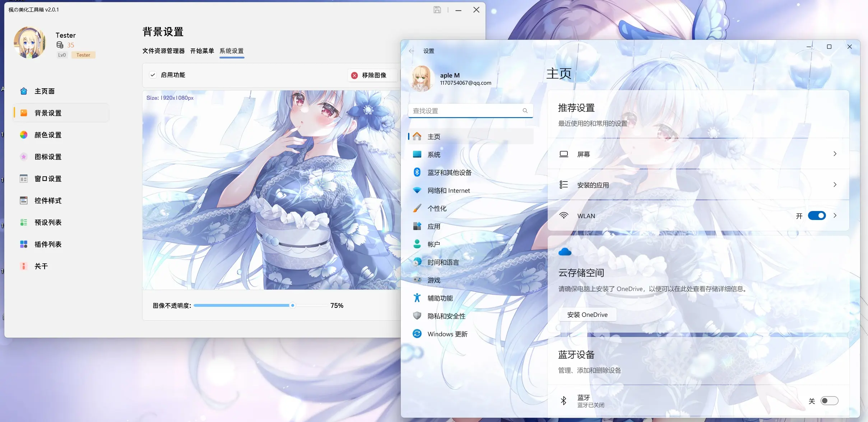Viewport: 868px width, 422px height.
Task: Click the save icon in toolbox title bar
Action: (x=437, y=10)
